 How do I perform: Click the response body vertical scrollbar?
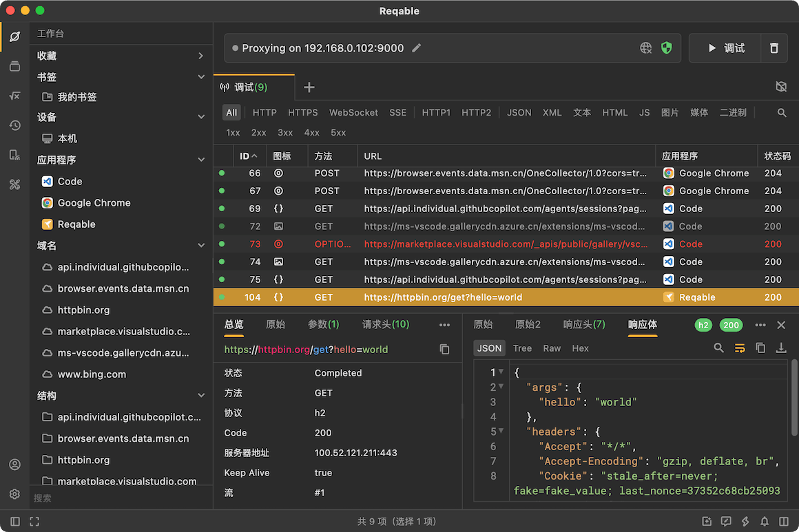794,398
